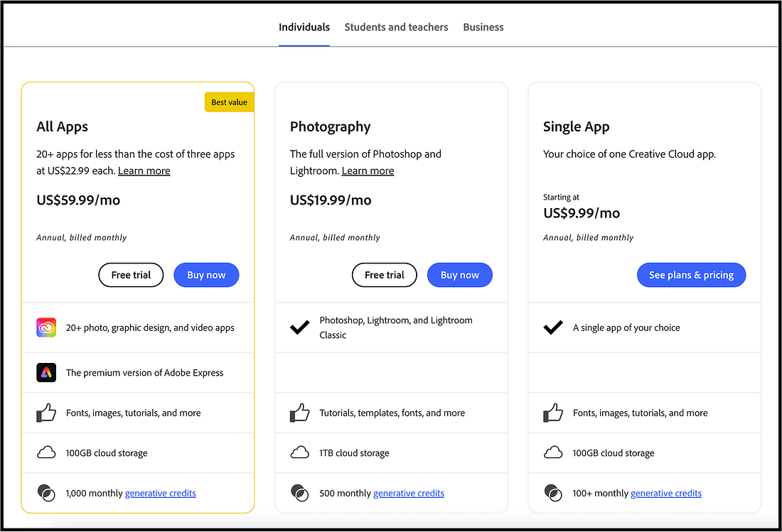Click 'Annual, billed monthly' under US$59.99/mo
This screenshot has height=532, width=782.
(x=82, y=238)
